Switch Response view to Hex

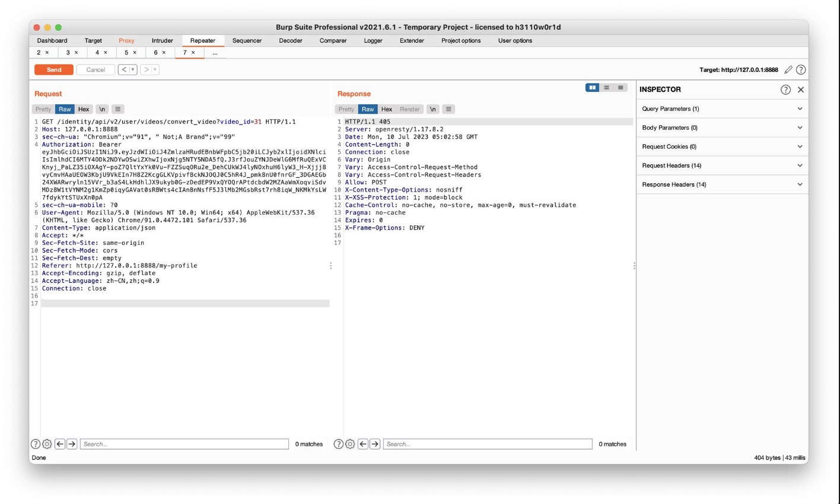pyautogui.click(x=387, y=109)
